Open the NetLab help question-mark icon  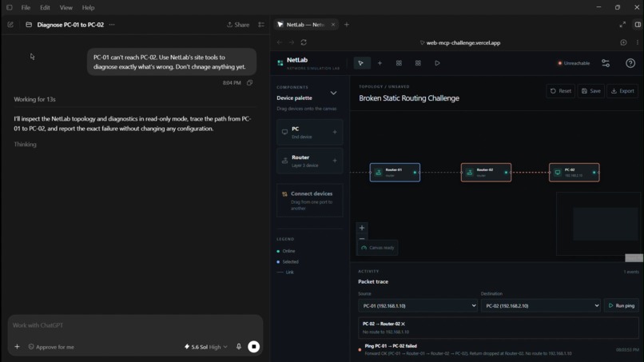630,63
